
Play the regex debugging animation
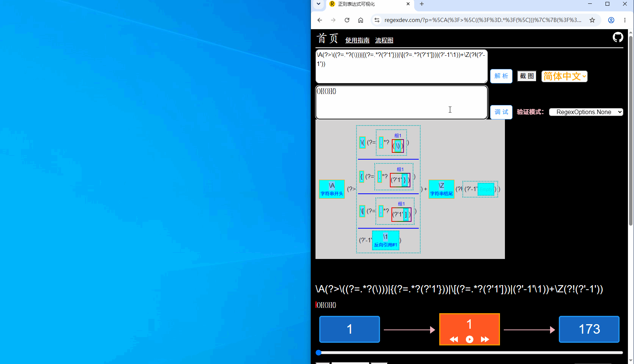coord(470,339)
